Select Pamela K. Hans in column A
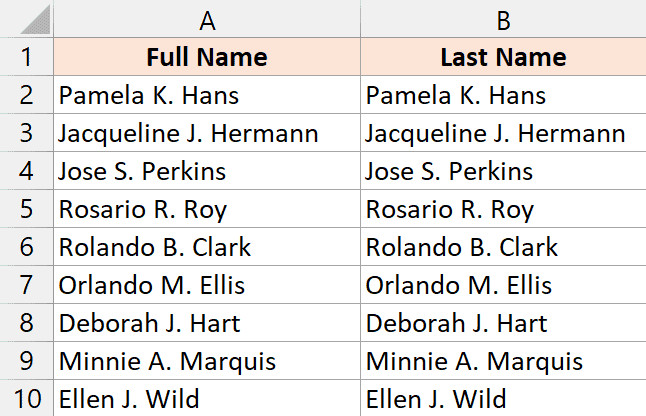 click(x=149, y=96)
